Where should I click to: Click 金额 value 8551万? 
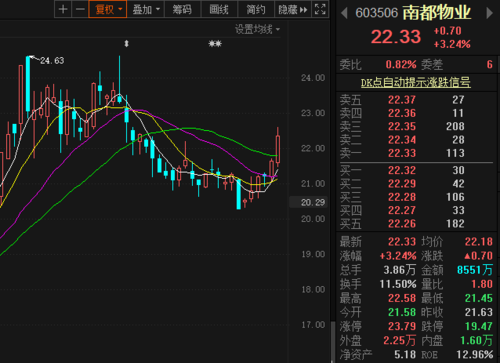[475, 270]
